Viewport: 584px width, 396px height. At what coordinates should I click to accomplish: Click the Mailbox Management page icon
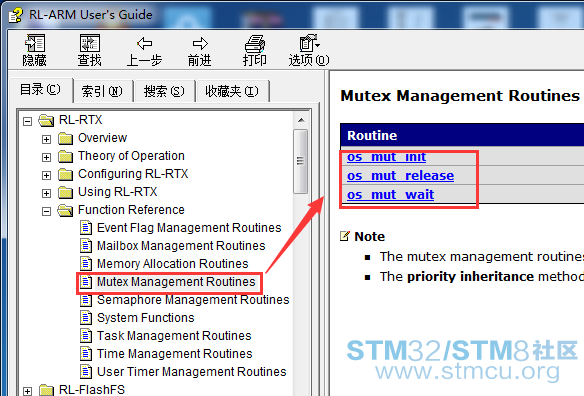[86, 245]
